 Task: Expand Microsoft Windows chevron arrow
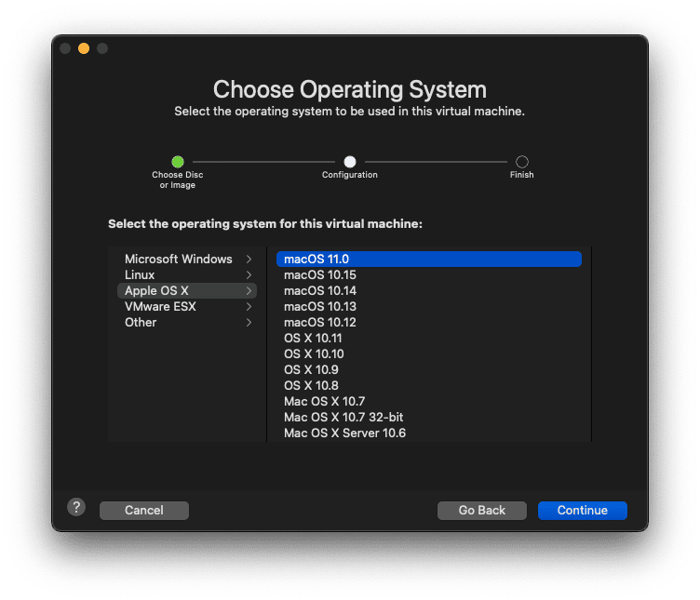249,260
